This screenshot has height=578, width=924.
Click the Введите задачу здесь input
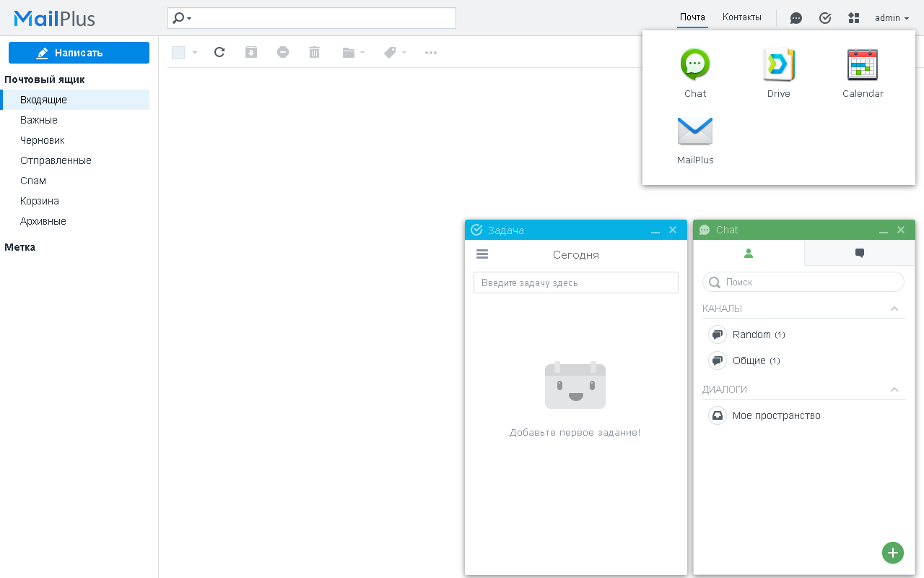tap(576, 282)
